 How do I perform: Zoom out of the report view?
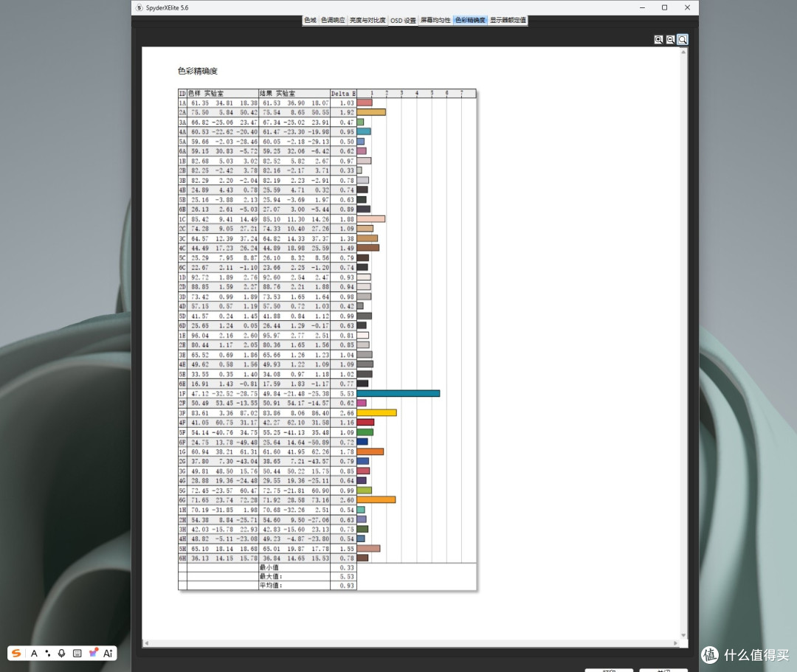click(x=670, y=40)
